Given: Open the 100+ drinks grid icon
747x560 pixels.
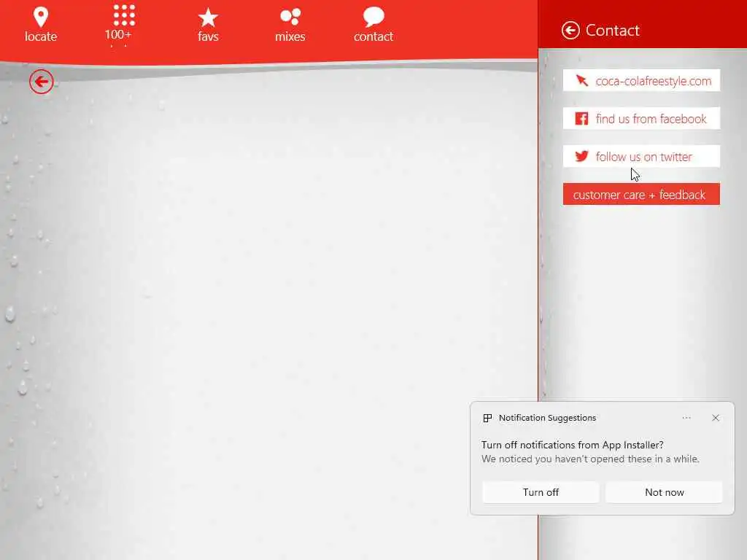Looking at the screenshot, I should click(124, 15).
